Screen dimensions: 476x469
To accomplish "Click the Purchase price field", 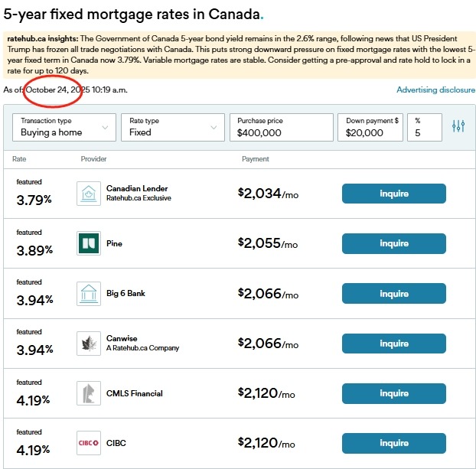I will point(280,127).
